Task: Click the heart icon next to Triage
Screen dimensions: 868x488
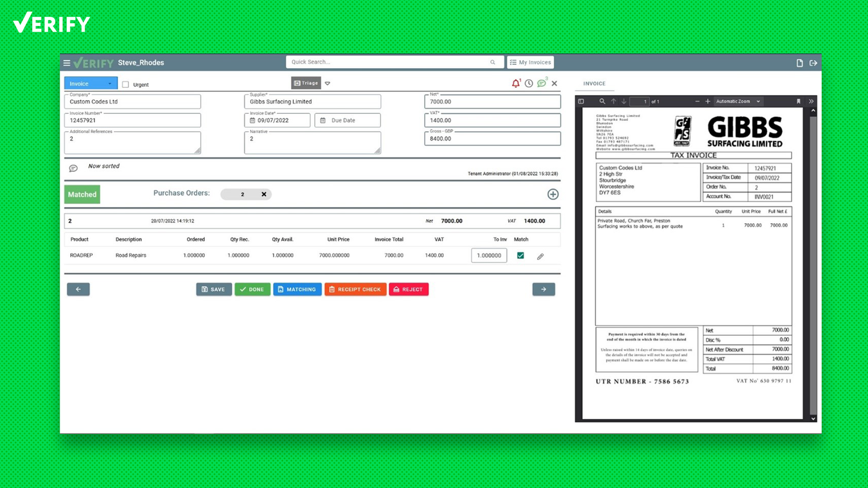Action: coord(328,83)
